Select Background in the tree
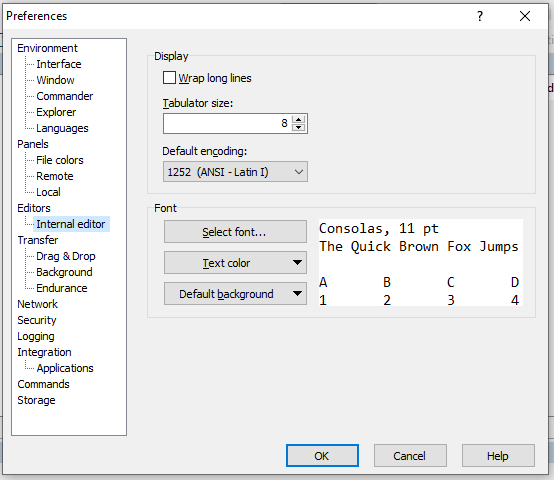The image size is (554, 480). 64,272
